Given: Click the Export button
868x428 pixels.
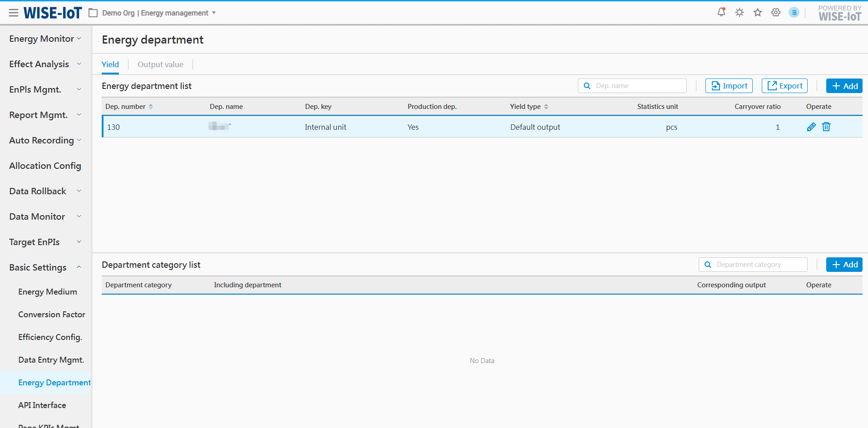Looking at the screenshot, I should [x=784, y=86].
